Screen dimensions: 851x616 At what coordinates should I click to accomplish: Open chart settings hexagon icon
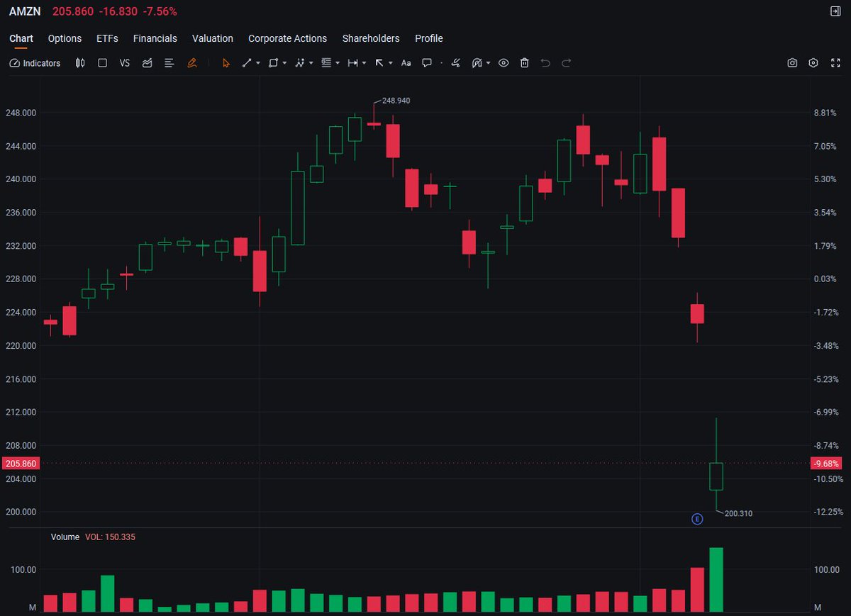tap(813, 63)
